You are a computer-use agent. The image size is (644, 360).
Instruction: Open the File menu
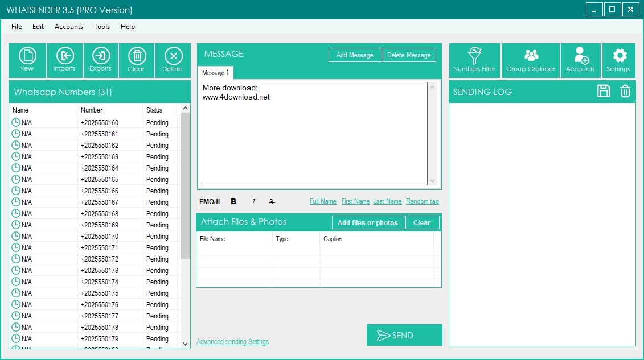17,27
